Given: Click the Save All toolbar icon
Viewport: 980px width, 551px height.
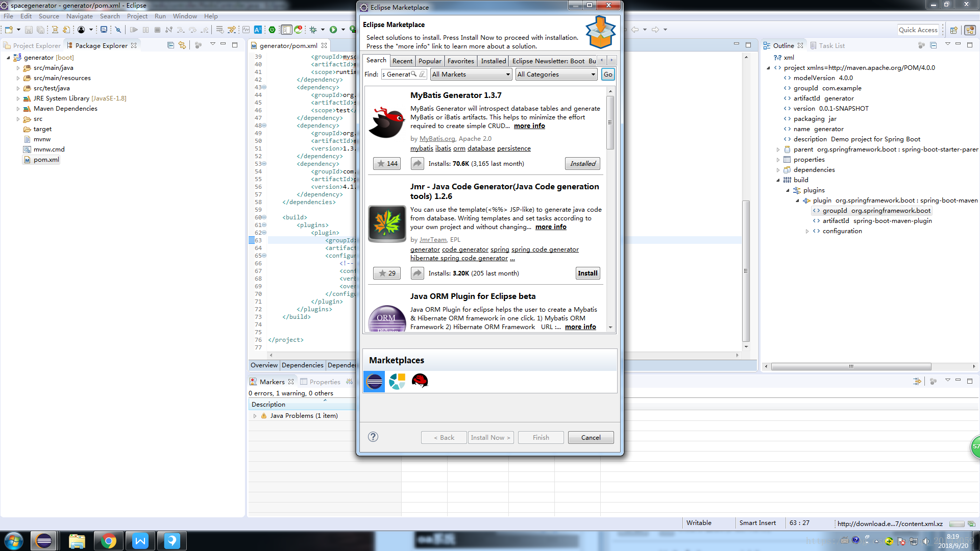Looking at the screenshot, I should (x=40, y=30).
